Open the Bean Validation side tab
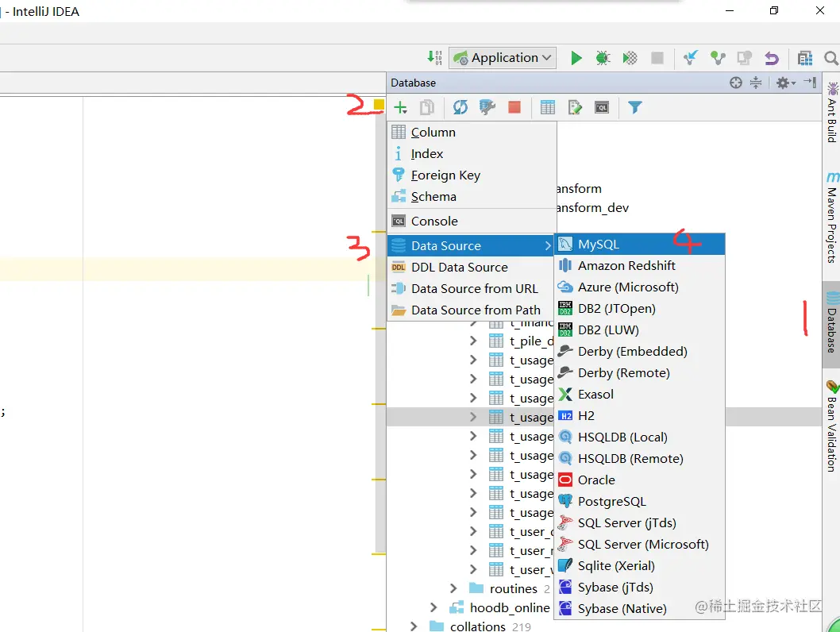840x632 pixels. click(831, 426)
